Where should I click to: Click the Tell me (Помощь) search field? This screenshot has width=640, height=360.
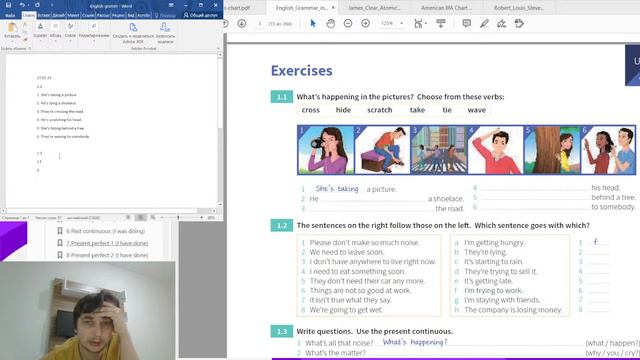coord(165,15)
